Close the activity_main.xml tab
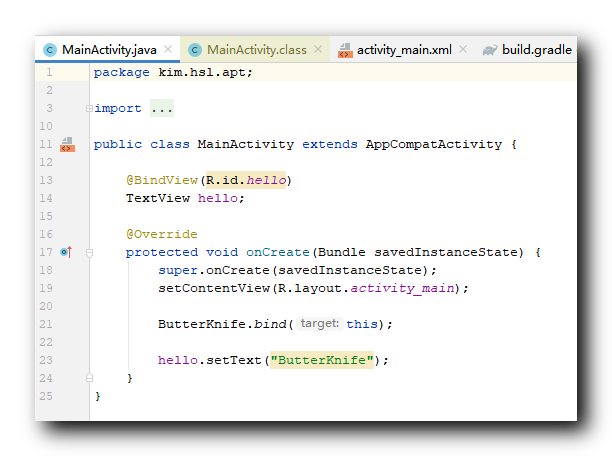The height and width of the screenshot is (456, 612). [463, 49]
